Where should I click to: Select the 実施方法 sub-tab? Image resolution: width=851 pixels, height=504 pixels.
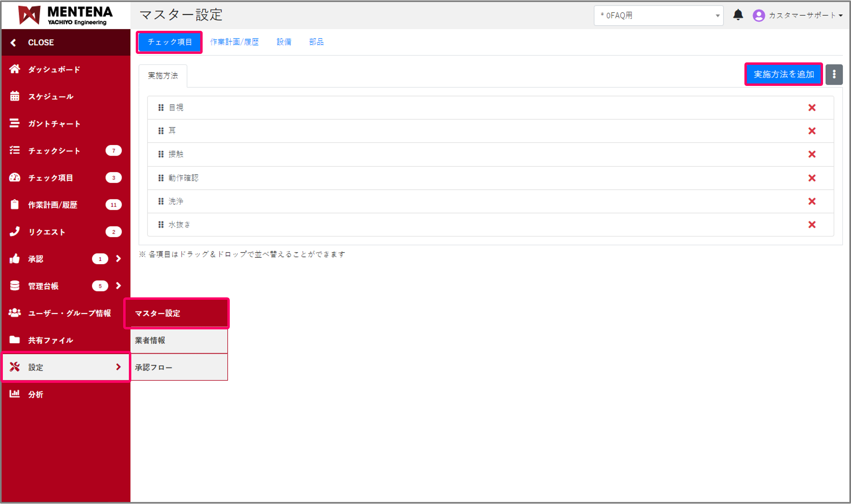pos(163,76)
